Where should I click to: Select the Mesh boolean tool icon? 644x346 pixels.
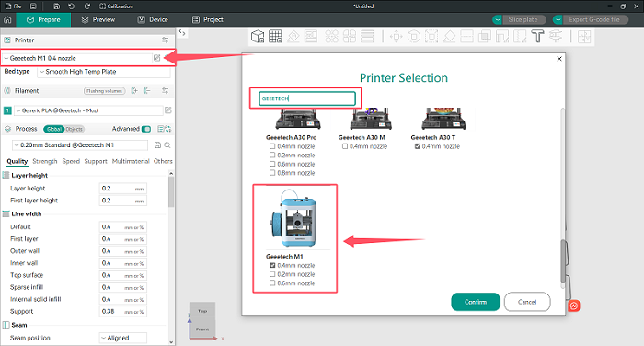[x=485, y=37]
